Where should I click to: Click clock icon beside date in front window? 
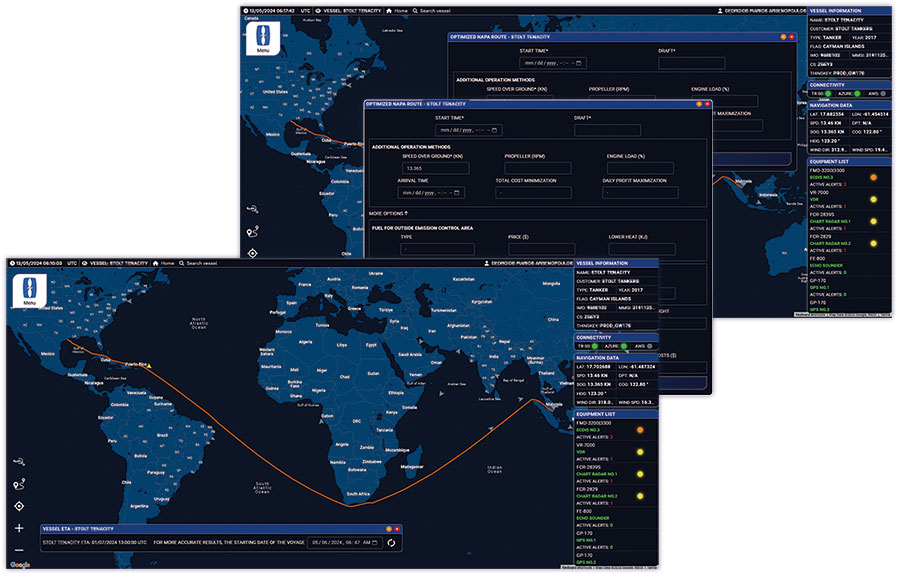(11, 263)
